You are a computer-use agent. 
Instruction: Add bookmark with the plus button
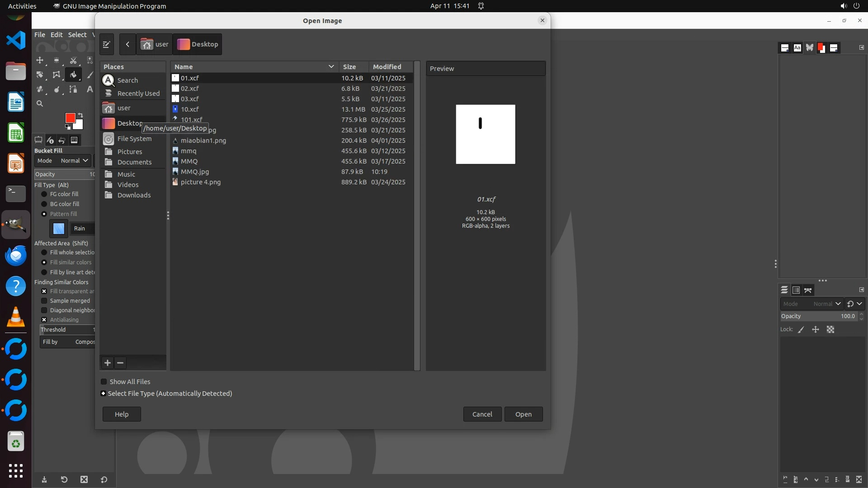108,363
